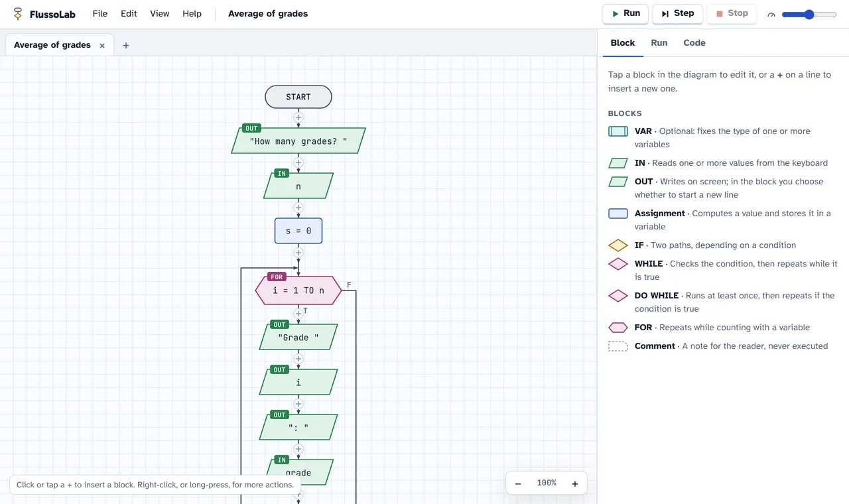The width and height of the screenshot is (849, 504).
Task: Click the VAR block icon in legend
Action: [618, 131]
